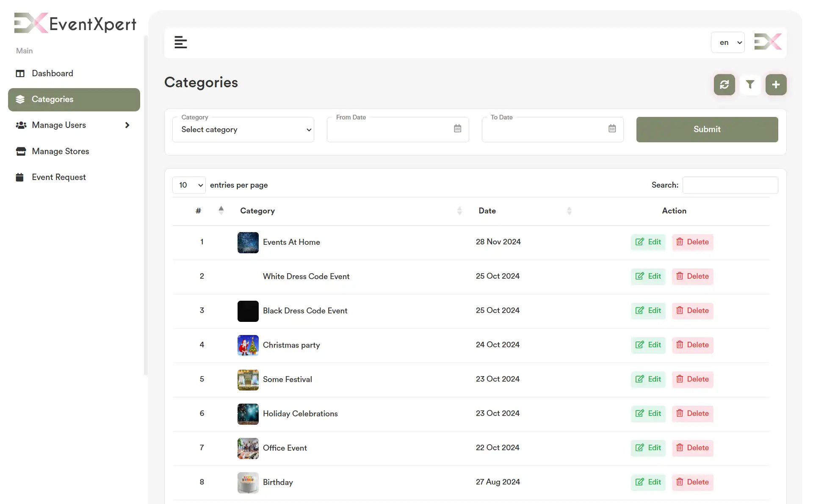Screen dimensions: 813x504
Task: Open Event Request from the sidebar
Action: [59, 177]
